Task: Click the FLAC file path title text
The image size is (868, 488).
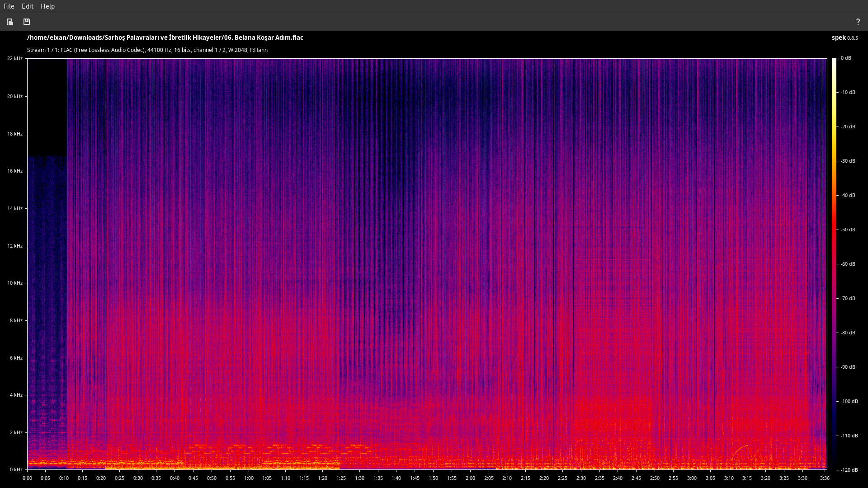Action: pos(165,38)
